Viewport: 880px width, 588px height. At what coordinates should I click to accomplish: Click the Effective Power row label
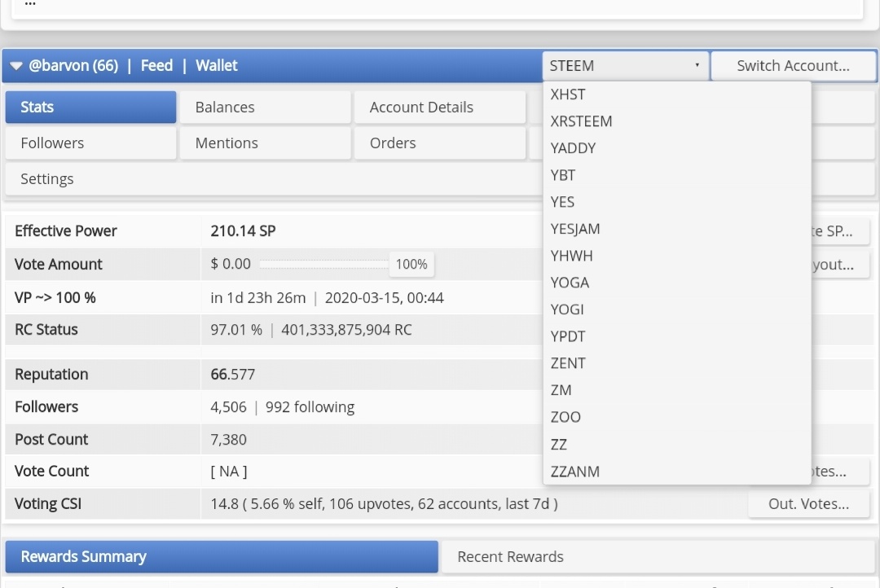point(66,231)
